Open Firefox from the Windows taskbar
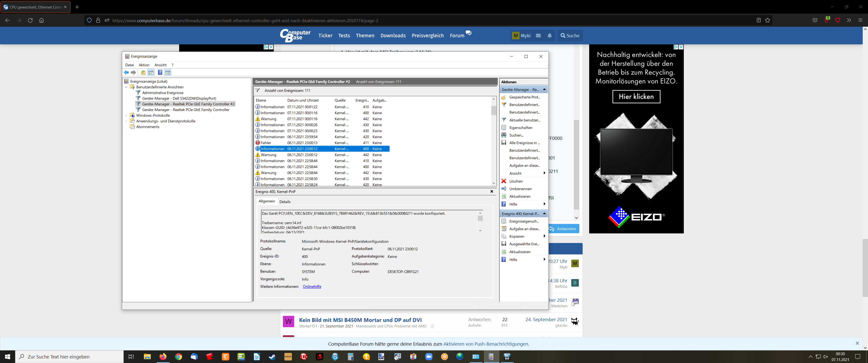The width and height of the screenshot is (868, 363). click(163, 357)
